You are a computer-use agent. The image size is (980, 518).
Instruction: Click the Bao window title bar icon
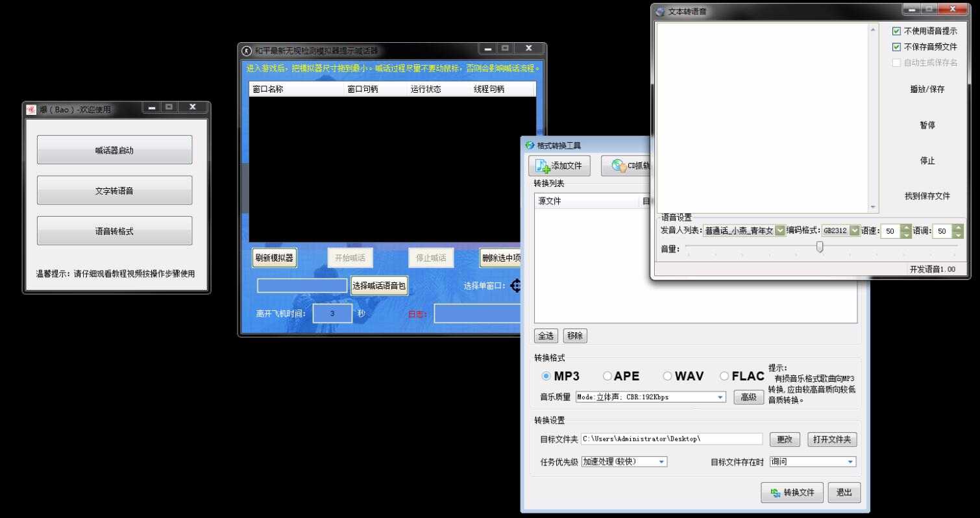(x=31, y=110)
